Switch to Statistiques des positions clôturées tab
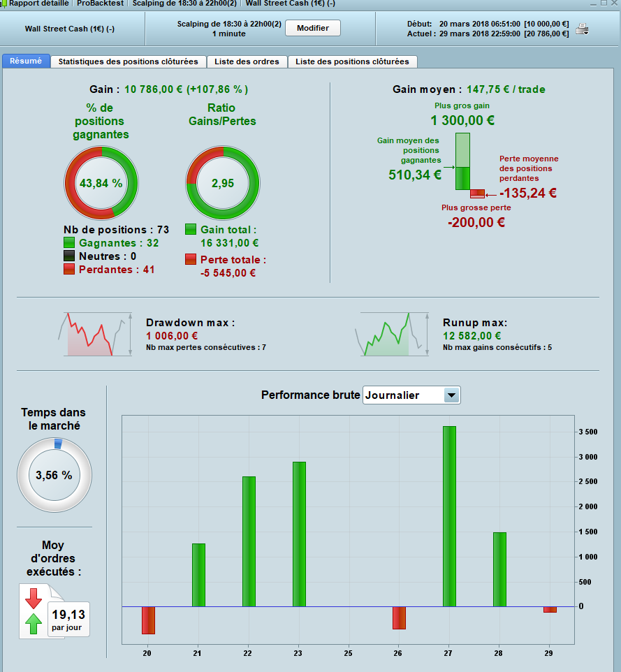Viewport: 621px width, 672px height. coord(128,61)
